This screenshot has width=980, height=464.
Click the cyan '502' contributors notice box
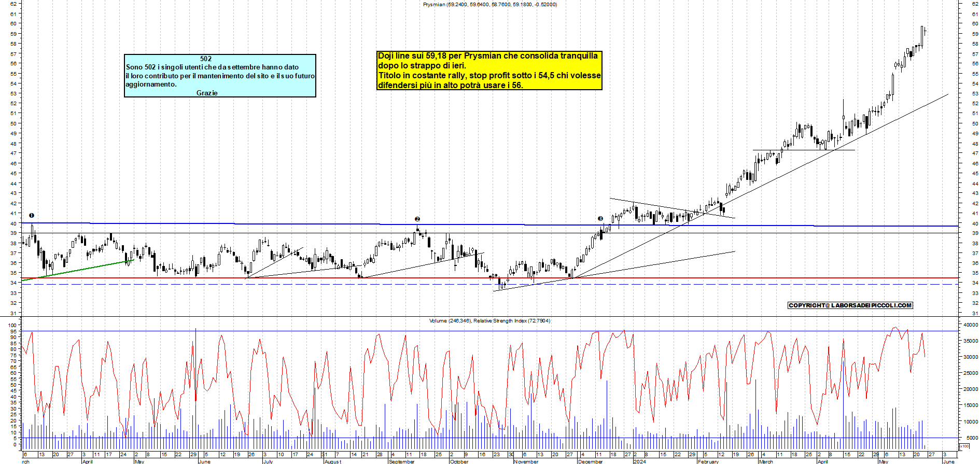tap(220, 76)
